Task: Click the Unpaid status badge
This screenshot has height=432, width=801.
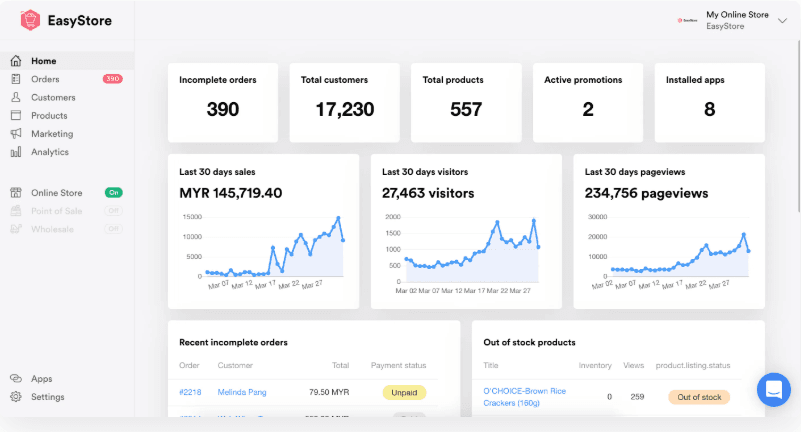Action: point(404,392)
